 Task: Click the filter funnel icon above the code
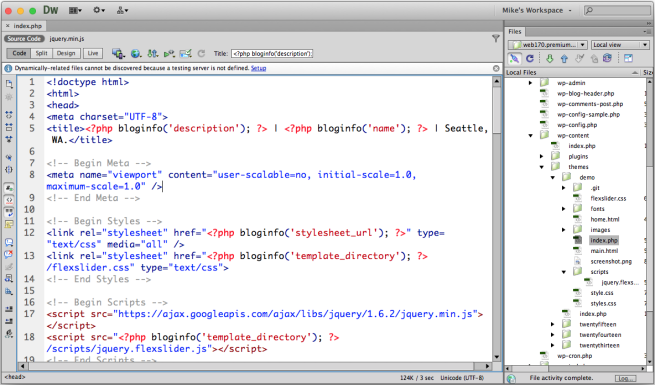pyautogui.click(x=496, y=39)
